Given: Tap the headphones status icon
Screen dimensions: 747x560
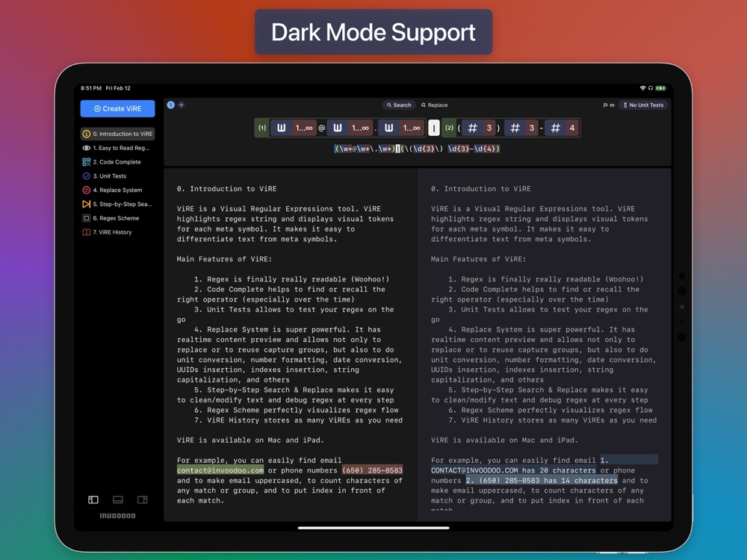Looking at the screenshot, I should coord(651,88).
